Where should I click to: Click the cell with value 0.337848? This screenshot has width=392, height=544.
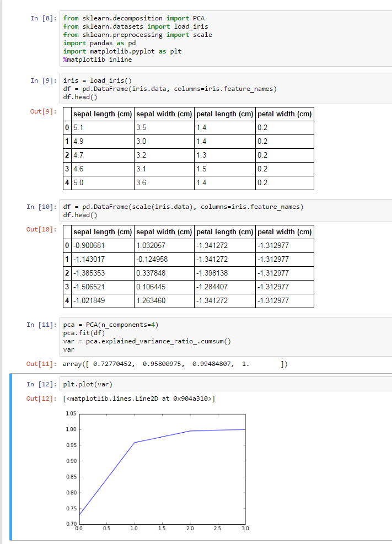(164, 273)
